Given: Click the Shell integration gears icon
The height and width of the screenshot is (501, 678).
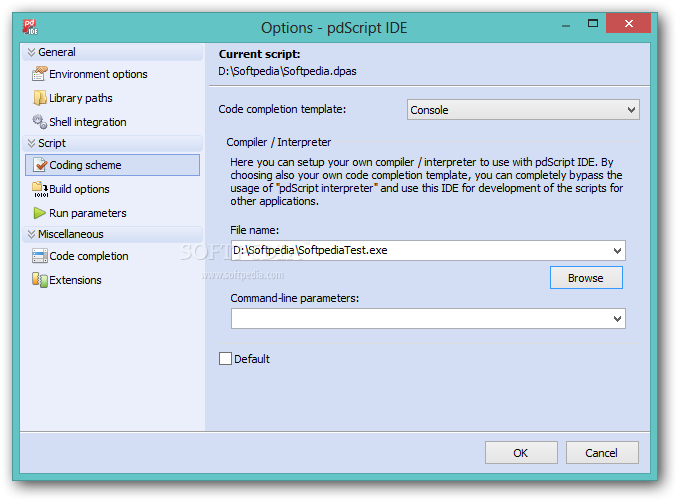Looking at the screenshot, I should tap(39, 122).
